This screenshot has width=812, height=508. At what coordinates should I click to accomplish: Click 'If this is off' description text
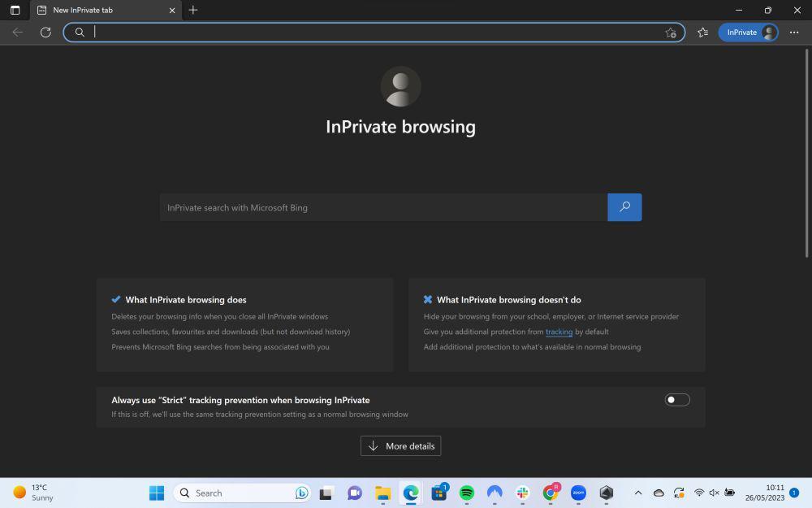tap(260, 415)
